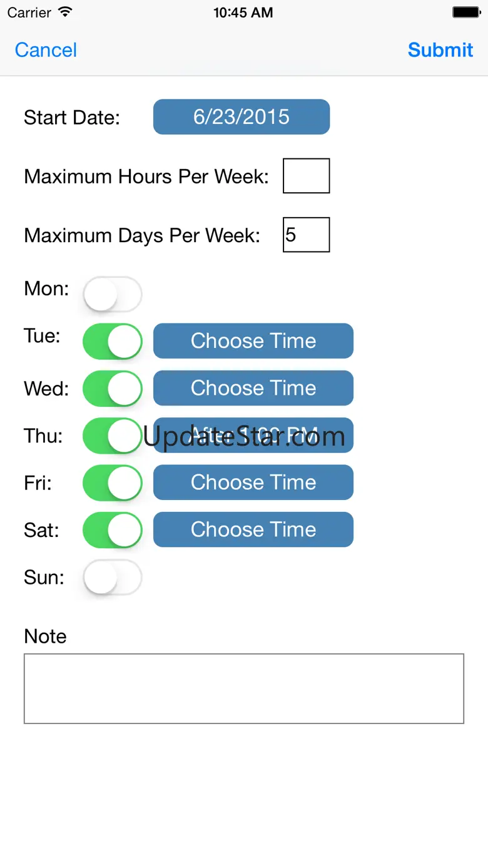This screenshot has height=868, width=488.
Task: Tap the Wi-Fi icon in status bar
Action: coord(64,13)
